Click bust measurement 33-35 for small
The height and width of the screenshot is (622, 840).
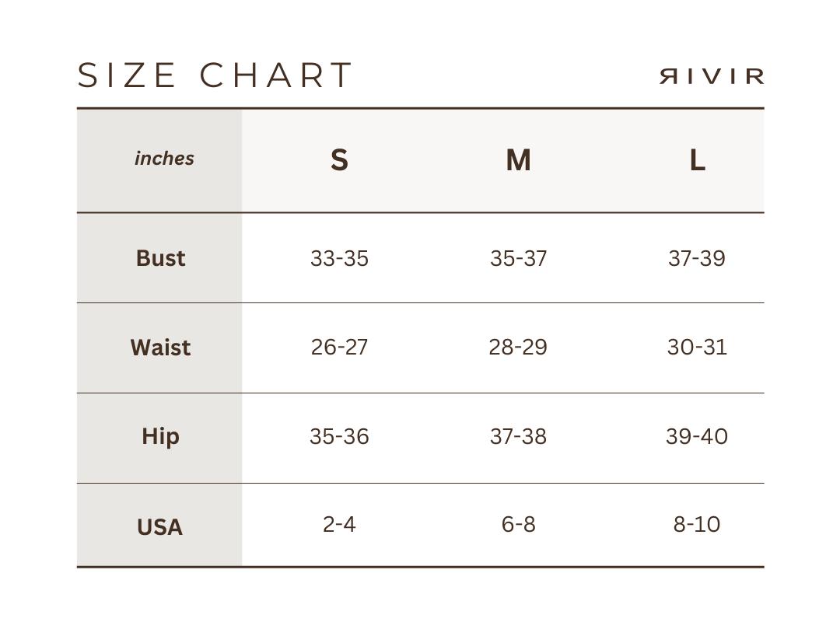point(339,258)
